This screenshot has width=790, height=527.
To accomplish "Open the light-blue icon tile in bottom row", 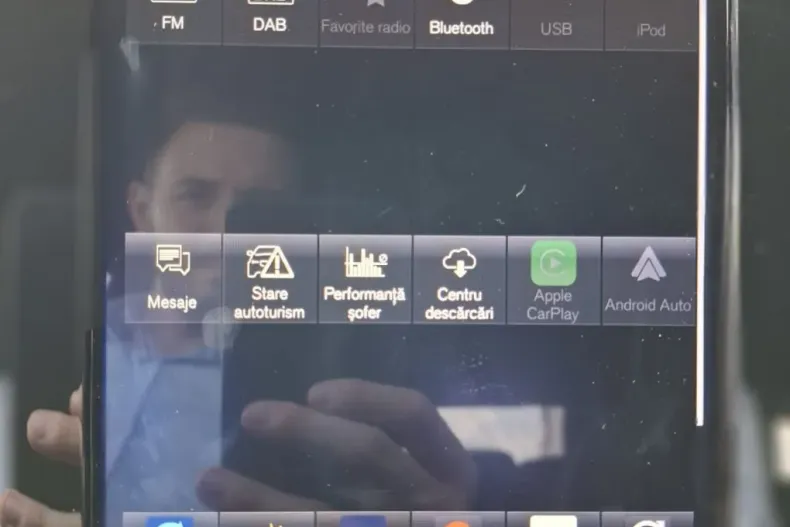I will 170,520.
